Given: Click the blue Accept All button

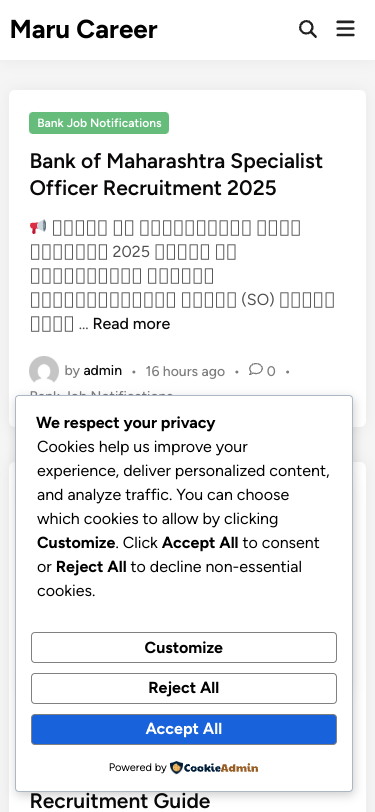Looking at the screenshot, I should (x=184, y=729).
